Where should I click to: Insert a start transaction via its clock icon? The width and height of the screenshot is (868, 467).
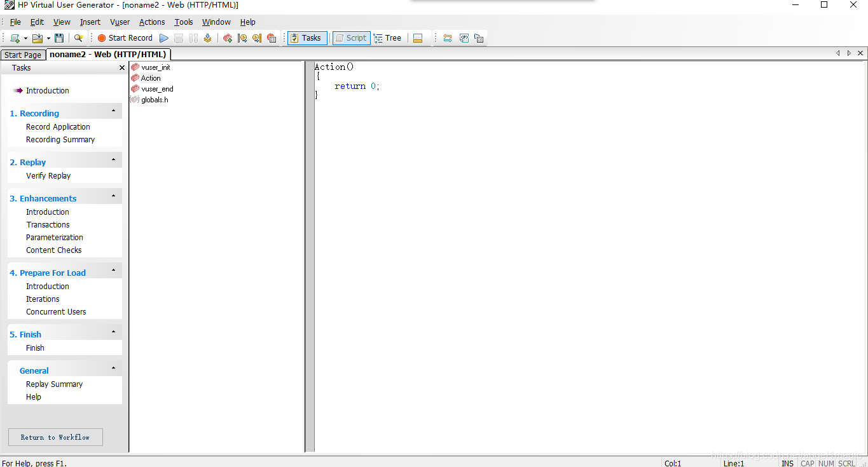(242, 38)
